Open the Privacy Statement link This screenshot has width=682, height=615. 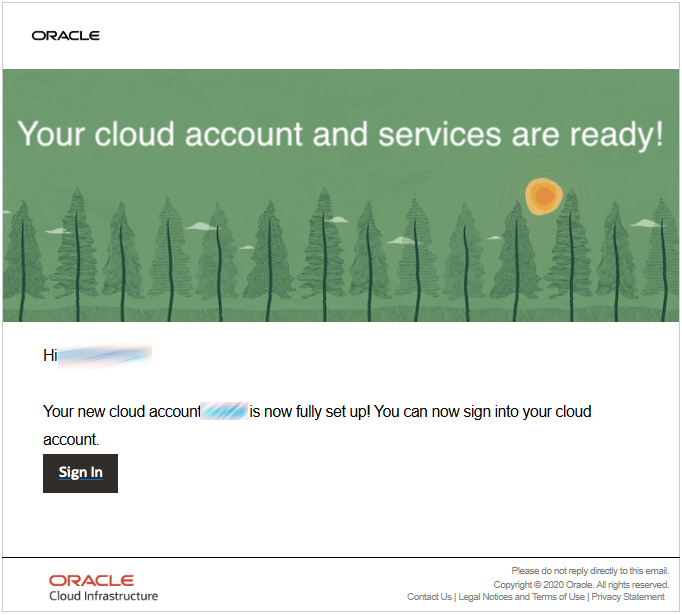pos(628,597)
